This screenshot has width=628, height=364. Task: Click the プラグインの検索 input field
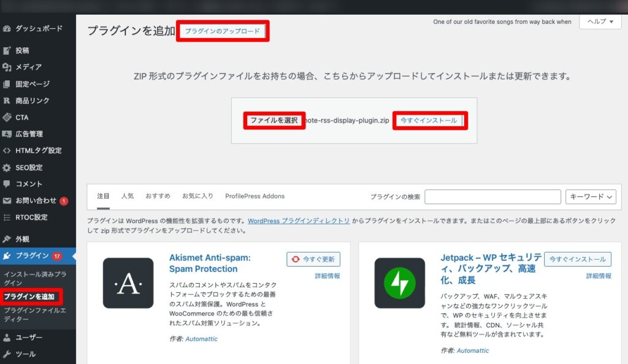pos(492,197)
